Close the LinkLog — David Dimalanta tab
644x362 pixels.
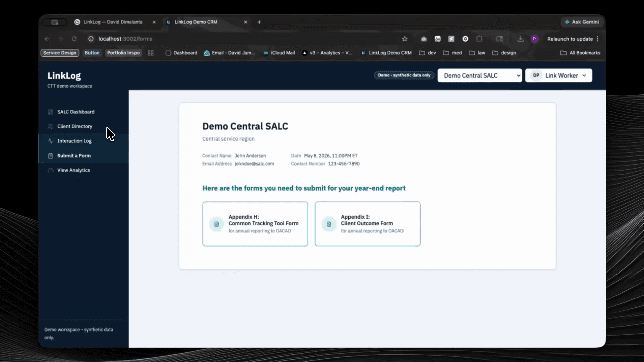[154, 22]
